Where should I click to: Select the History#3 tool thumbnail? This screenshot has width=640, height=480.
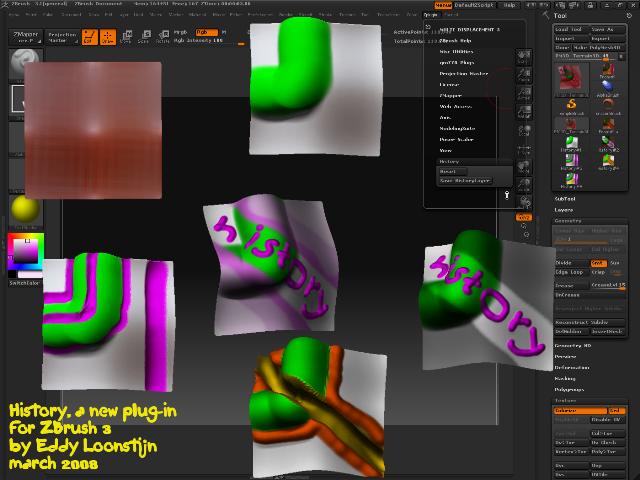(571, 161)
